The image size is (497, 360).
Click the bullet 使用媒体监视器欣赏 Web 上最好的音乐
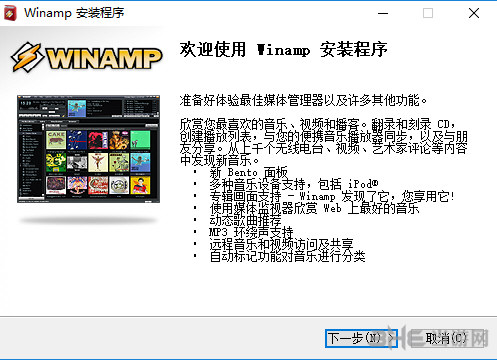coord(314,208)
